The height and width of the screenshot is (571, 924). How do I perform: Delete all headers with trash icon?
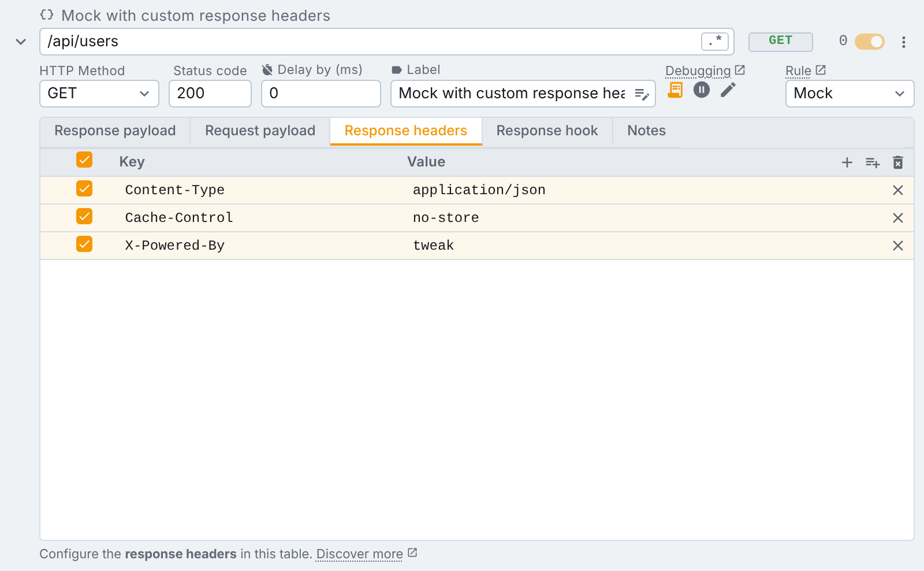898,162
